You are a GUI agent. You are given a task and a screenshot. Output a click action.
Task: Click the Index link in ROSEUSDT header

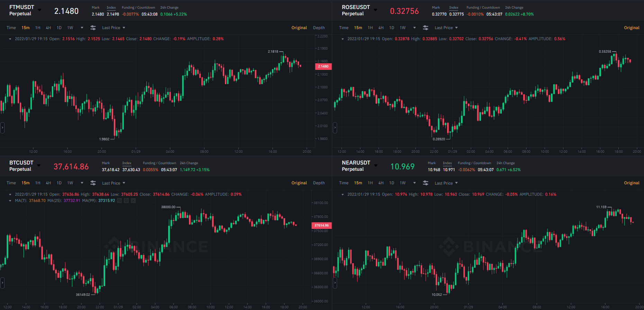coord(454,8)
